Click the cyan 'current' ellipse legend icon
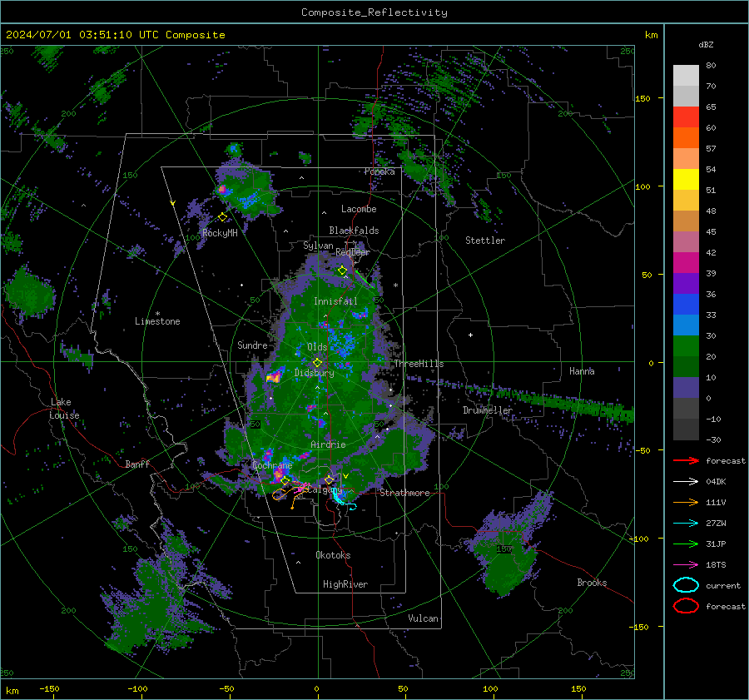 (x=686, y=585)
